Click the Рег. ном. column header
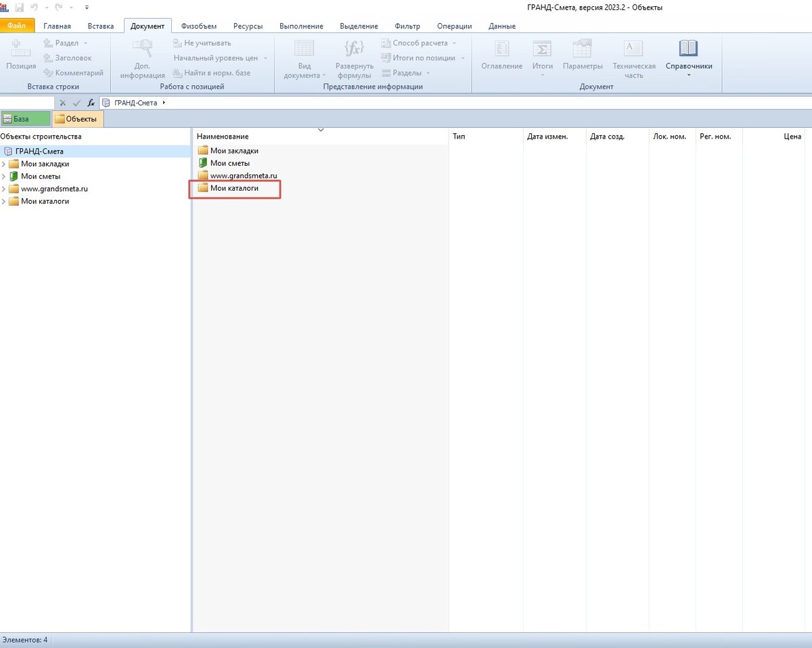Viewport: 812px width, 648px height. click(719, 137)
